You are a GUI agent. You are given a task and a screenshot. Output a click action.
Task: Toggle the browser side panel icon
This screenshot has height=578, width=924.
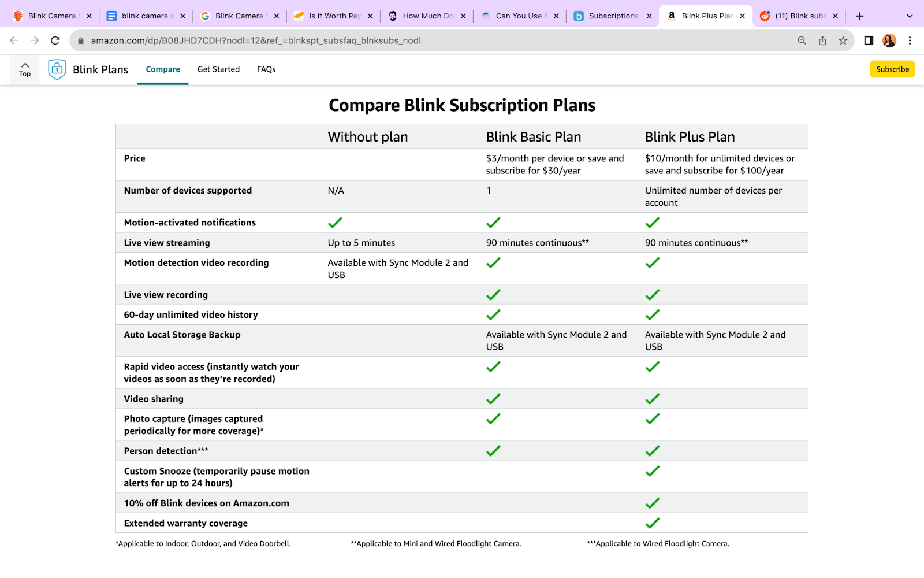[x=869, y=40]
